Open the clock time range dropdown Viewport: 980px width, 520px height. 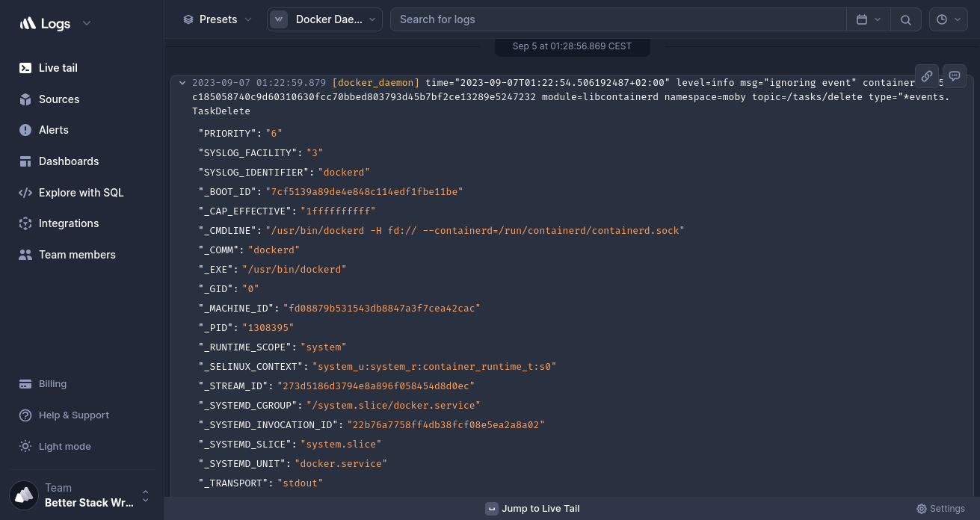(948, 19)
